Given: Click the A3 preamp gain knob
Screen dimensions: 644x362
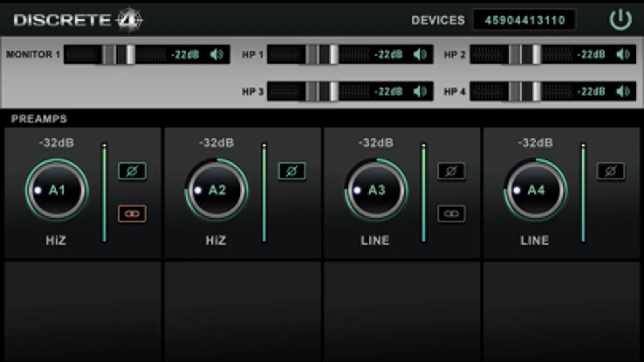Looking at the screenshot, I should click(x=376, y=190).
